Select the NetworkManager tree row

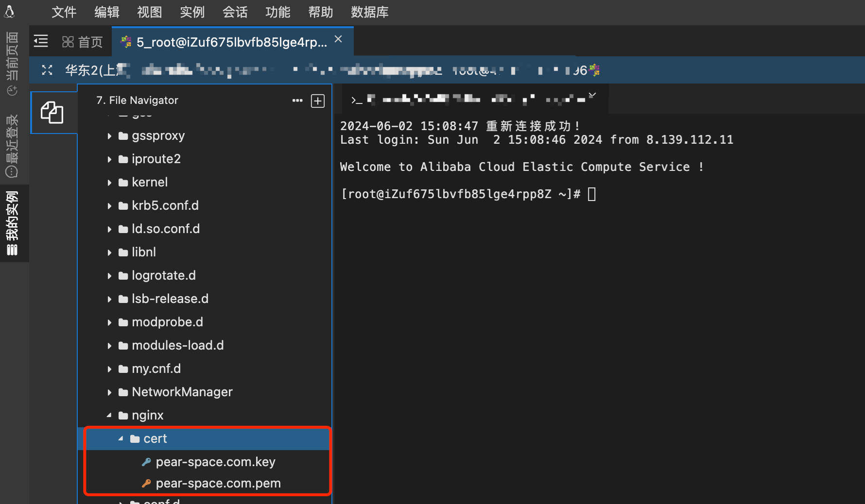pyautogui.click(x=205, y=392)
